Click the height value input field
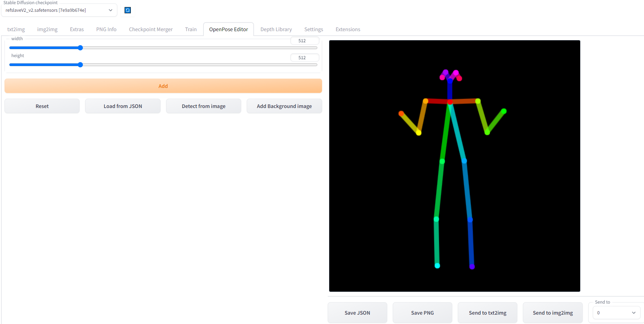 point(305,57)
